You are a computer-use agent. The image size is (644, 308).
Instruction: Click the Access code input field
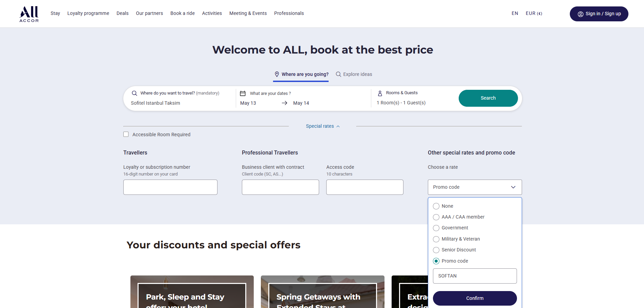(365, 187)
